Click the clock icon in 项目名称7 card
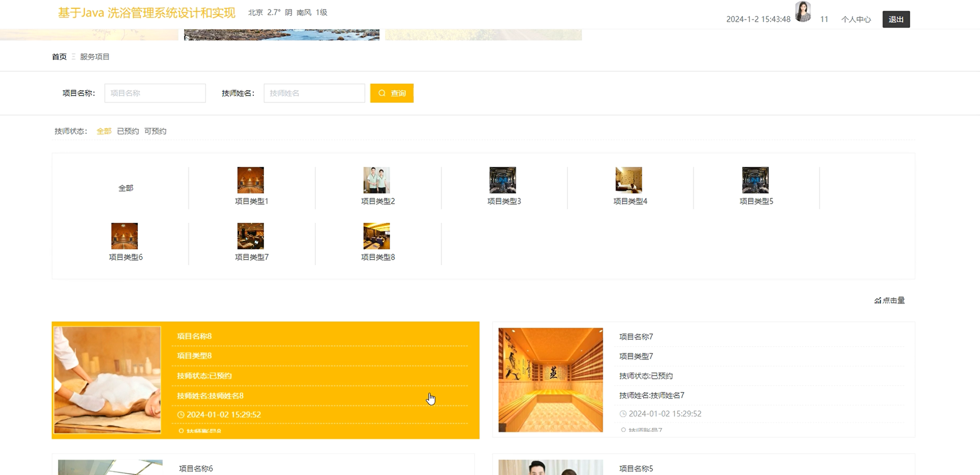Viewport: 980px width, 475px height. pyautogui.click(x=623, y=414)
